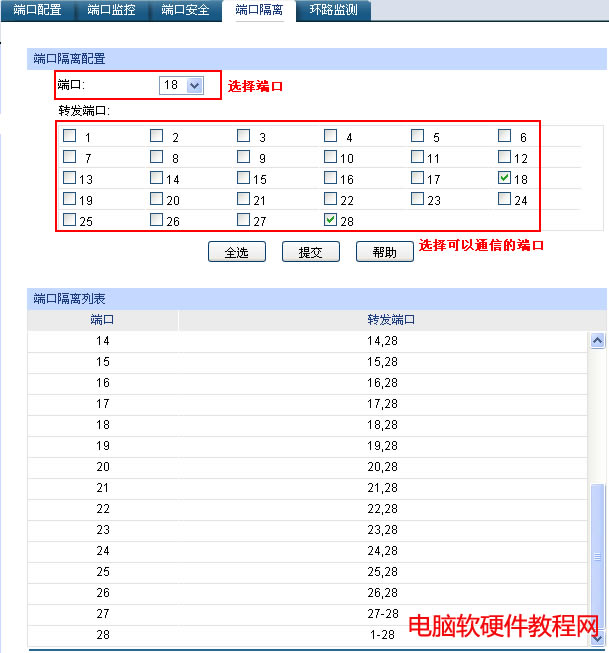Switch to the 端口监控 tab

111,10
